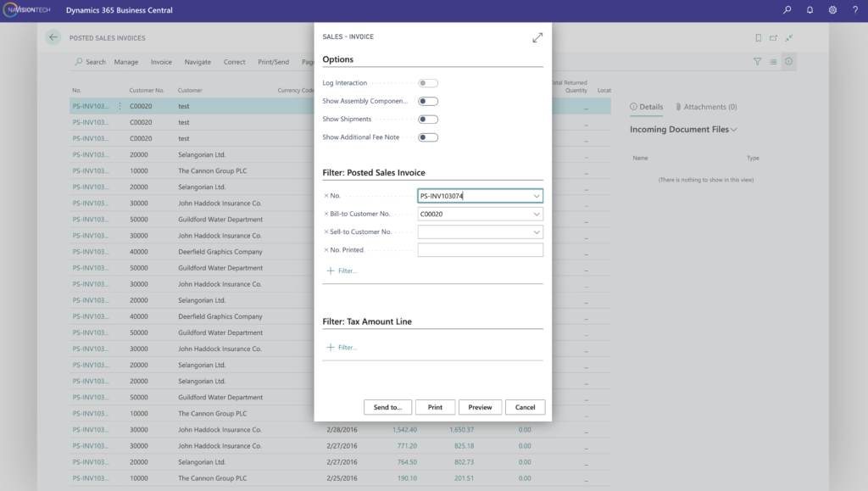
Task: Expand the Sales - Invoice dialog to full screen
Action: click(x=537, y=37)
